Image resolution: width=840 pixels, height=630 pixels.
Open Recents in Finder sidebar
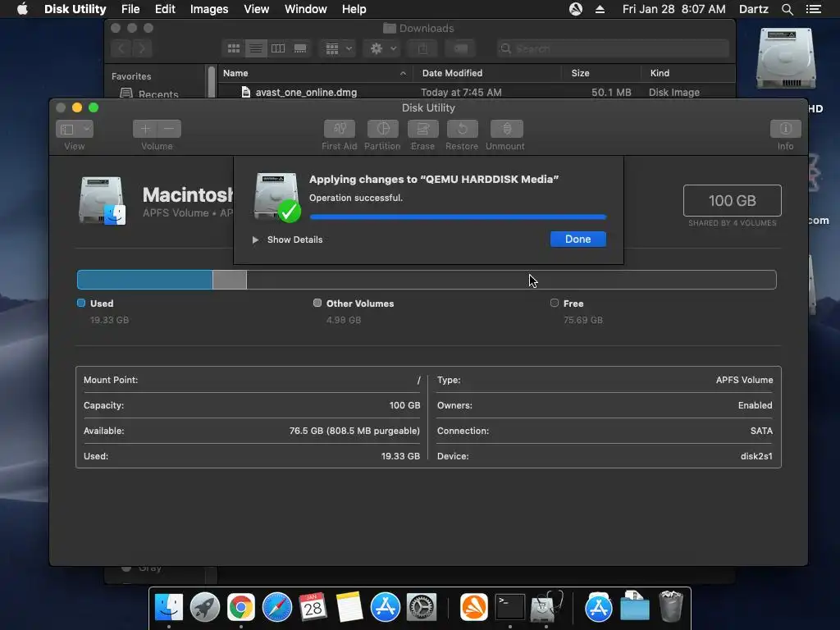click(149, 94)
